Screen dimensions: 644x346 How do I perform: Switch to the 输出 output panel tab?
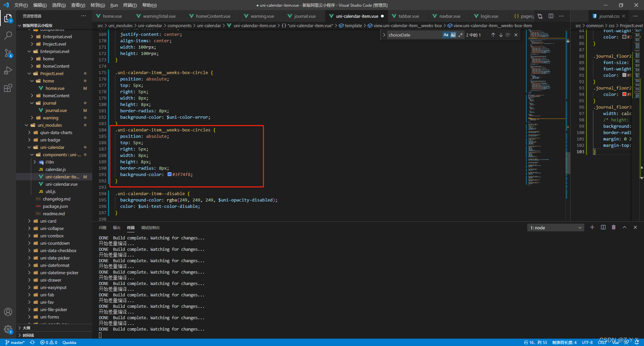coord(117,228)
